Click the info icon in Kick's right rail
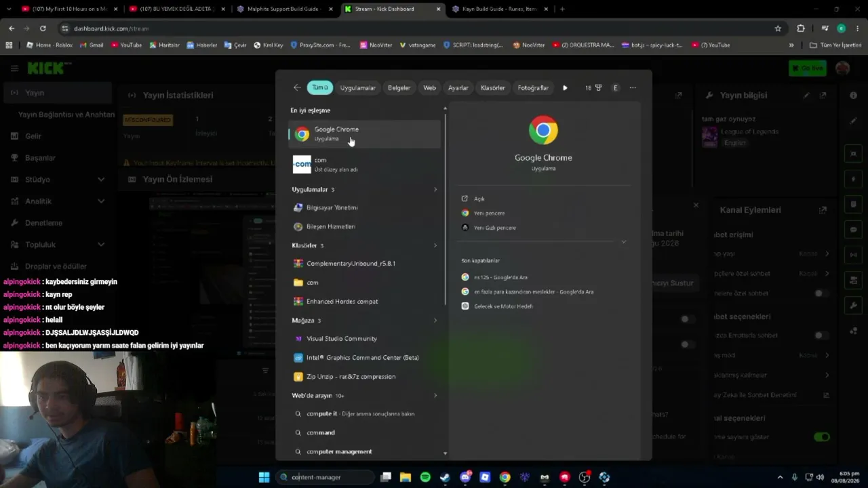868x488 pixels. click(853, 96)
